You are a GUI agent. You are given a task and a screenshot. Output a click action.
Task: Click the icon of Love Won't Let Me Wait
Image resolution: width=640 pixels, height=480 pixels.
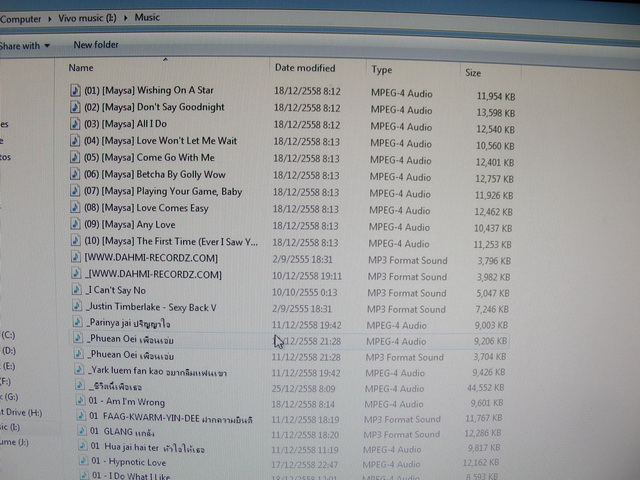click(x=75, y=140)
